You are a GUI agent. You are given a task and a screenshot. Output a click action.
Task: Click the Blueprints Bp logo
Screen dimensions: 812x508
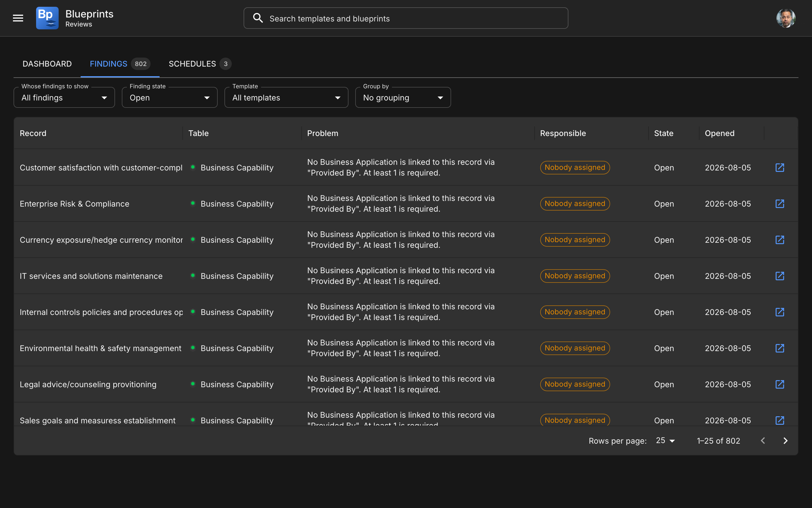(x=47, y=18)
